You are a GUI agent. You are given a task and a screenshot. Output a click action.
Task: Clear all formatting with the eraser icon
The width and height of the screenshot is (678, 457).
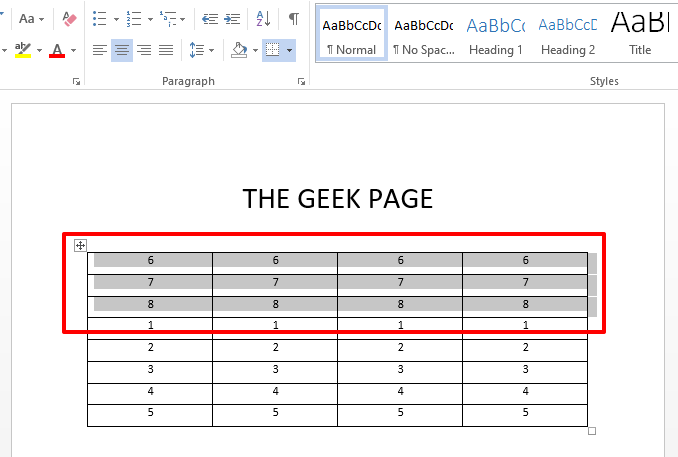[69, 18]
